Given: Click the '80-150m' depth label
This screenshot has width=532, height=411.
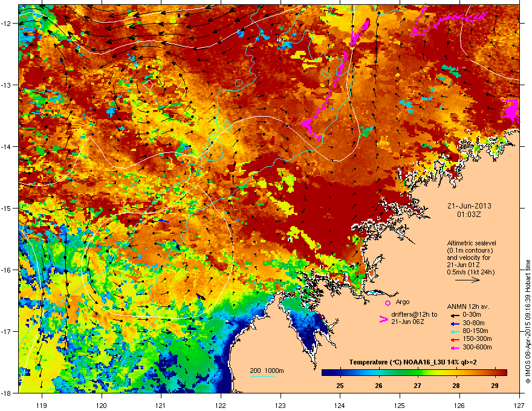Looking at the screenshot, I should pos(475,331).
